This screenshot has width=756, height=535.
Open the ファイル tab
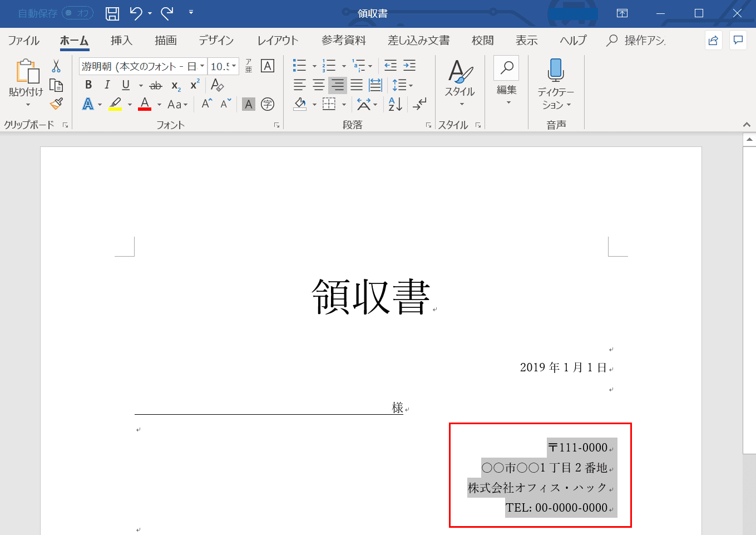(23, 40)
